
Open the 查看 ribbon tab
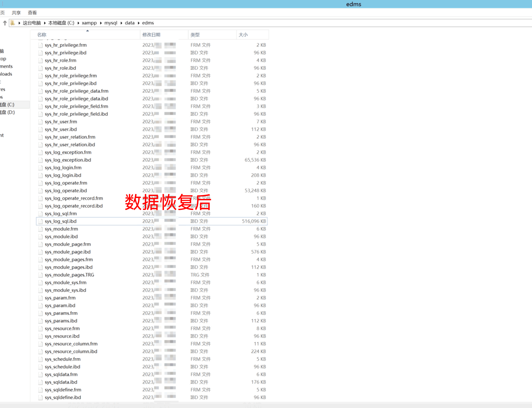coord(32,13)
